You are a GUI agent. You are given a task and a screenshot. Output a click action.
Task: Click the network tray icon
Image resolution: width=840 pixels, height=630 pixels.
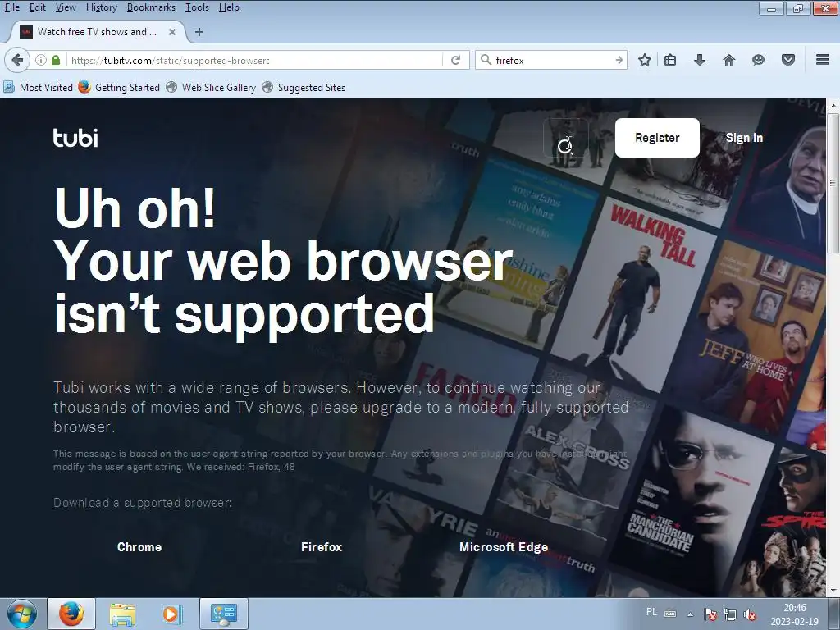click(729, 614)
